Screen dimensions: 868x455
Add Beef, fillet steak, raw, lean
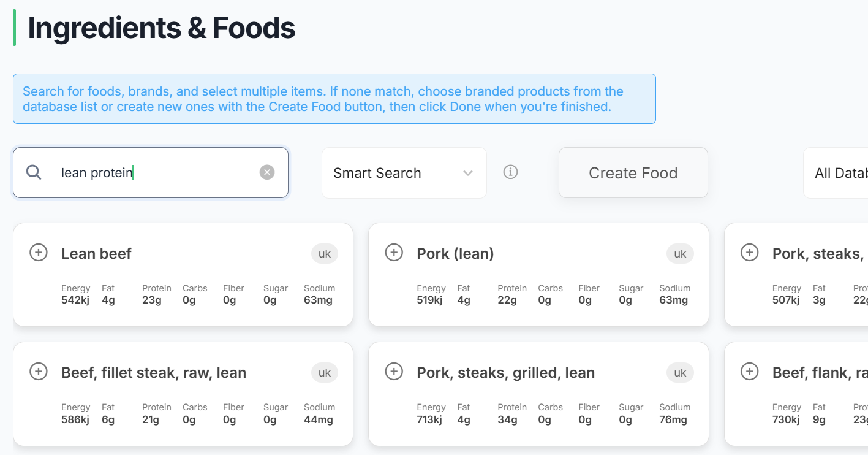coord(39,372)
